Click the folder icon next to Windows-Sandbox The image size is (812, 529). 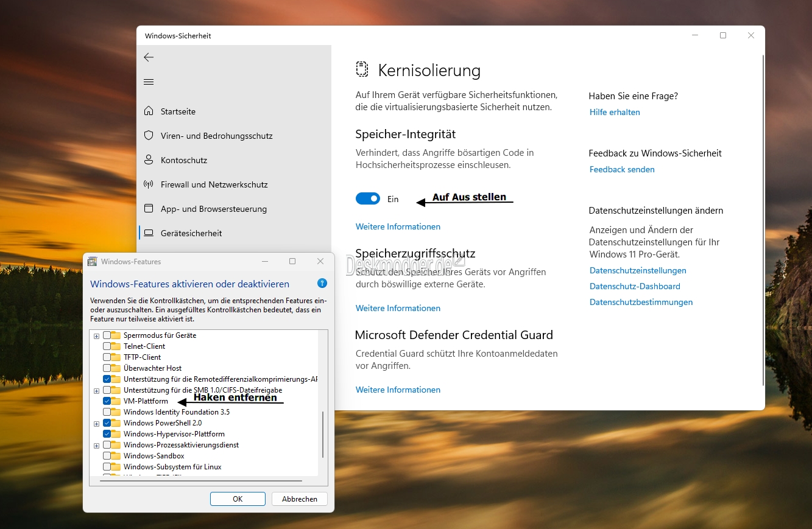click(x=116, y=456)
